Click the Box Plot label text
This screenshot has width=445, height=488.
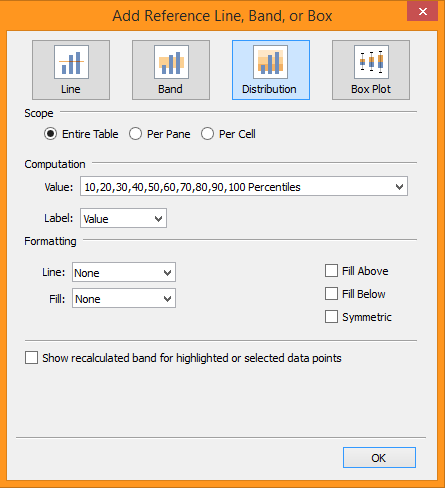[x=371, y=89]
